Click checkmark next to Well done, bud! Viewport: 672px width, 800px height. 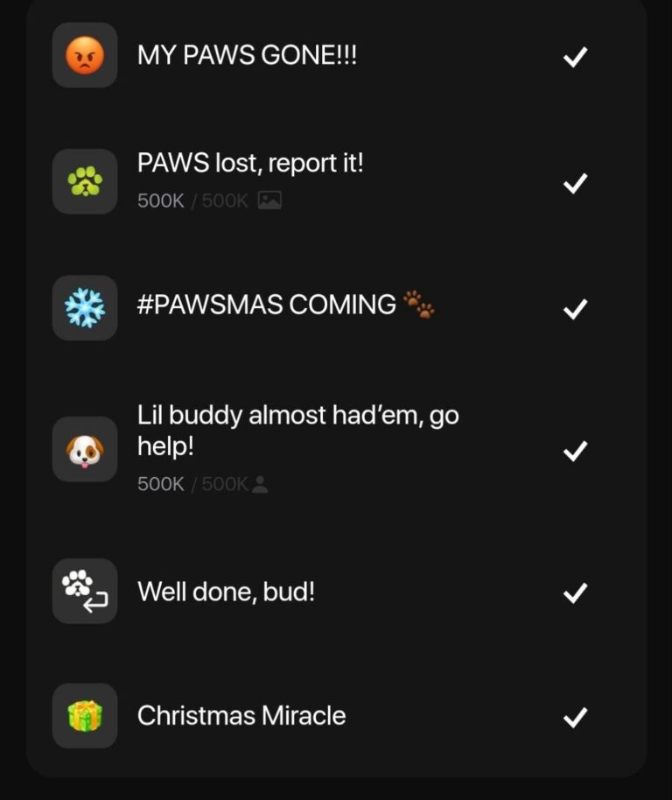pos(576,593)
